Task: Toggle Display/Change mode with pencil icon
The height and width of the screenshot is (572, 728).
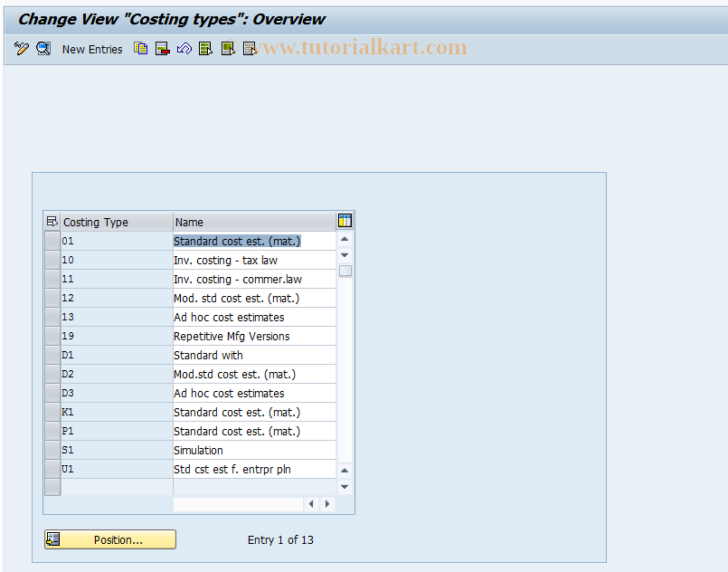Action: pos(22,49)
